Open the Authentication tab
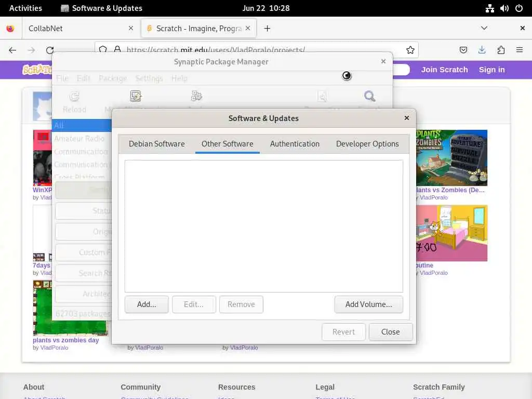This screenshot has width=532, height=399. 295,144
